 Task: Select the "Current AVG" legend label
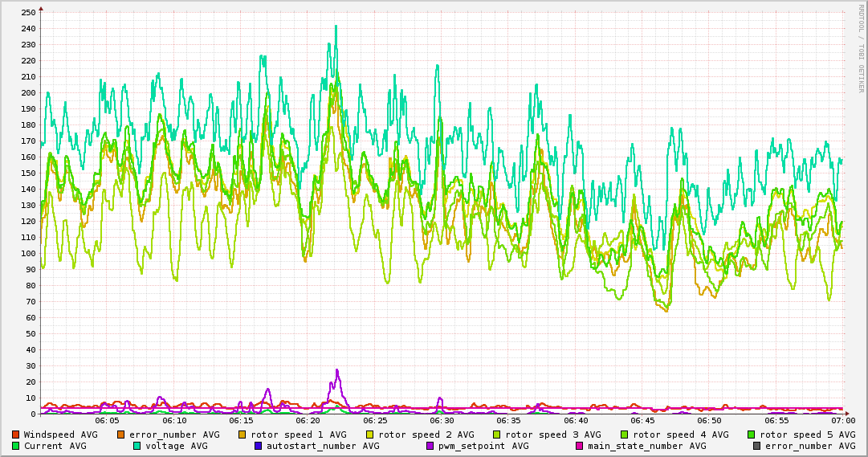click(x=55, y=446)
